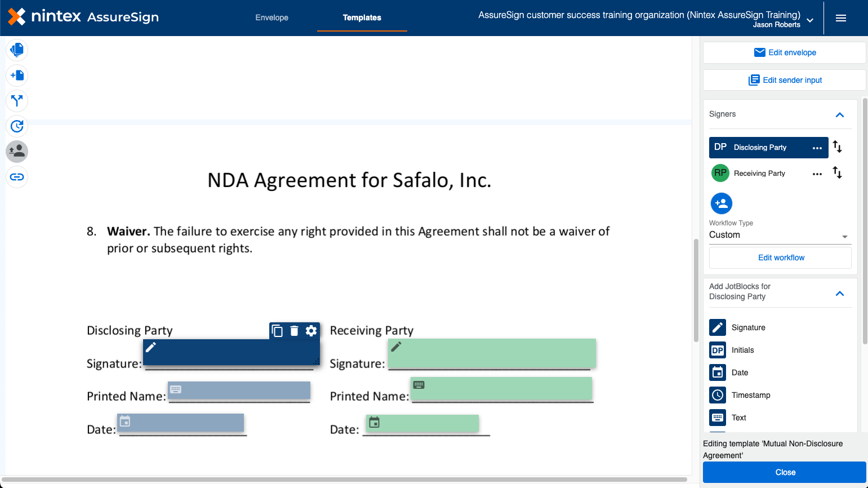This screenshot has width=868, height=488.
Task: Delete the selected signature JotBlock
Action: [x=294, y=331]
